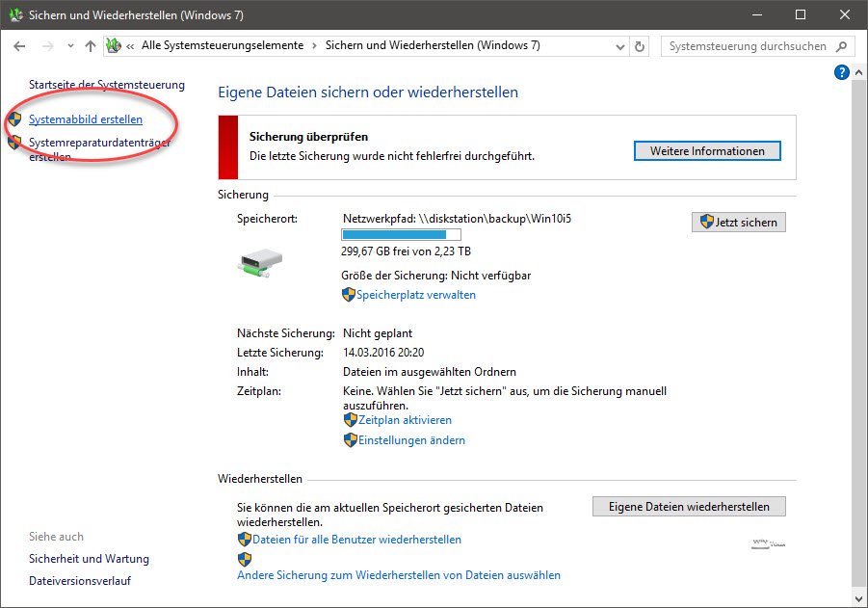Click Zeitplan aktivieren link
The width and height of the screenshot is (868, 608).
point(405,420)
